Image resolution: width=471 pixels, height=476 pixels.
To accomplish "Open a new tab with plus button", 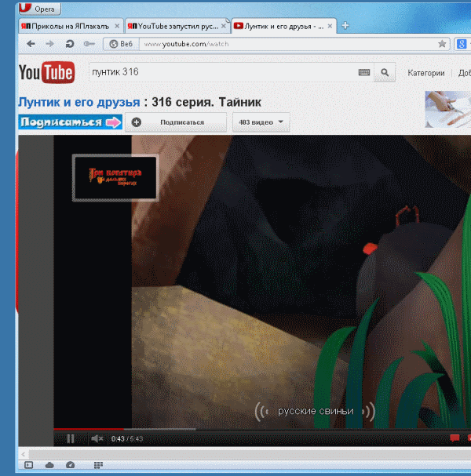I will 345,26.
